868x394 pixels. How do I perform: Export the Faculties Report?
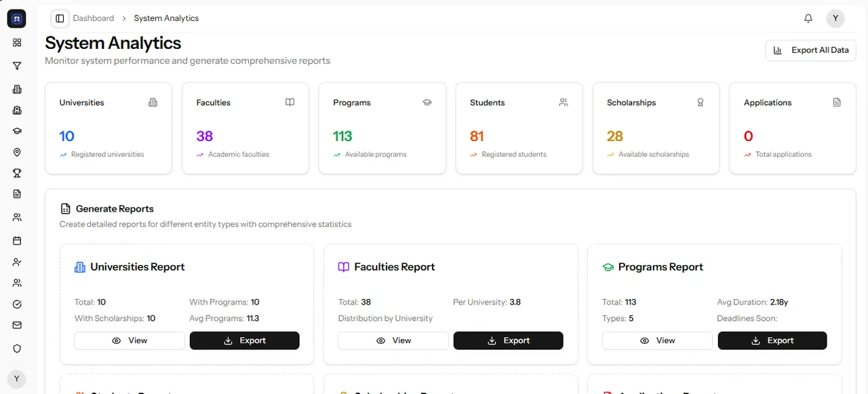(x=509, y=340)
